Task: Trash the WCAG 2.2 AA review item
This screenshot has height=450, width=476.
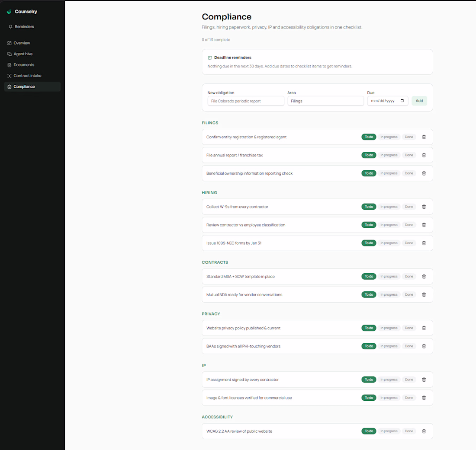Action: (424, 431)
